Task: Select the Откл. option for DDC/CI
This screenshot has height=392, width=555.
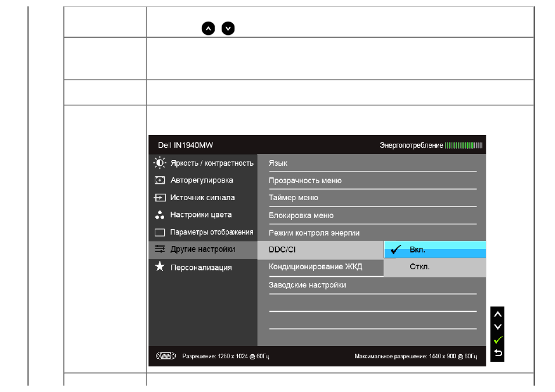Action: [435, 267]
